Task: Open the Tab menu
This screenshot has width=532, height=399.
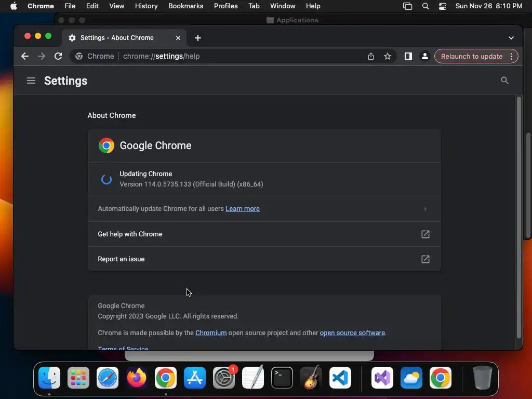Action: click(x=254, y=6)
